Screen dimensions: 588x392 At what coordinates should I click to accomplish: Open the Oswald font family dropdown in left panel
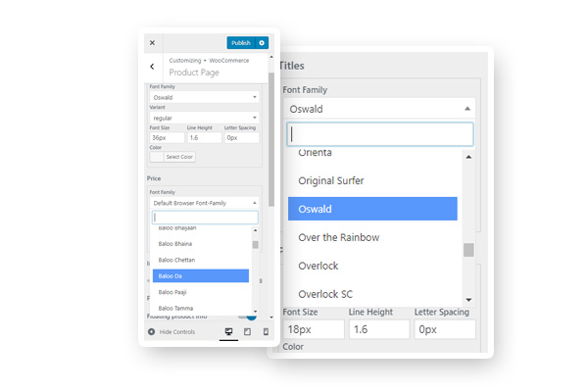[205, 97]
